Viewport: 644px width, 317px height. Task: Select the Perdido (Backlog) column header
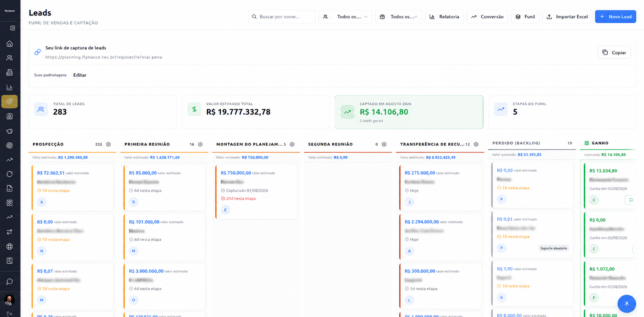tap(532, 143)
